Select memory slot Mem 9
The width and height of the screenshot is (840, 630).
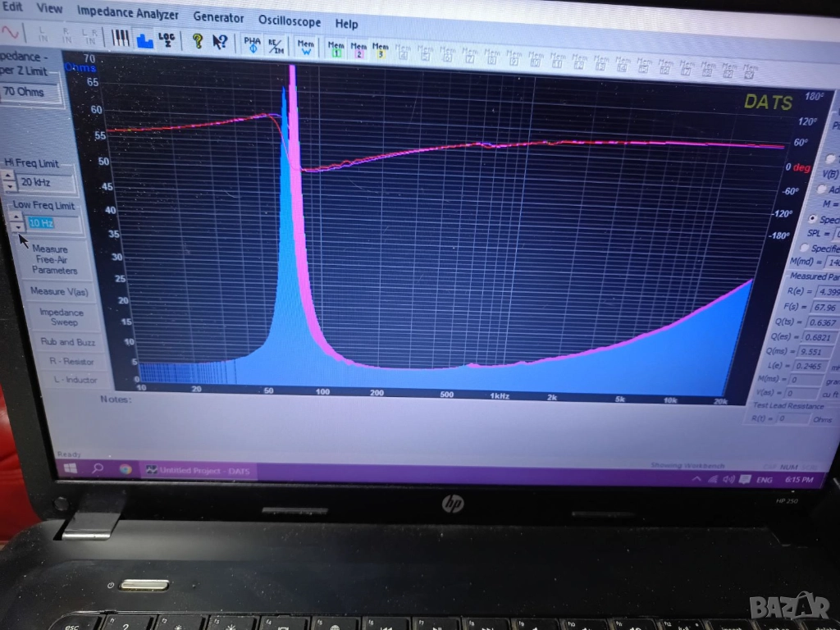pos(514,57)
